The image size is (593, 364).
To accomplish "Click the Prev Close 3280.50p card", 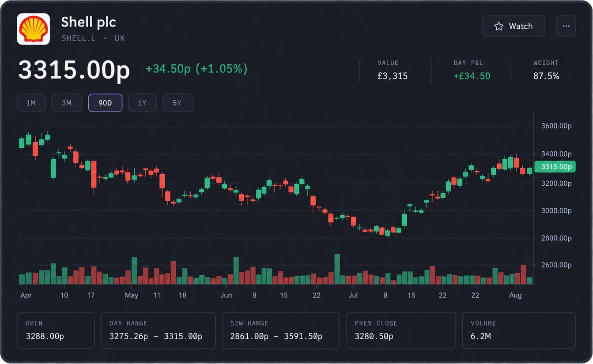I will (x=401, y=330).
